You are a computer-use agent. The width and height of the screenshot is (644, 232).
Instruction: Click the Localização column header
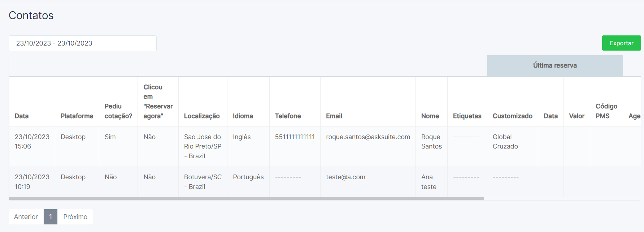(202, 116)
